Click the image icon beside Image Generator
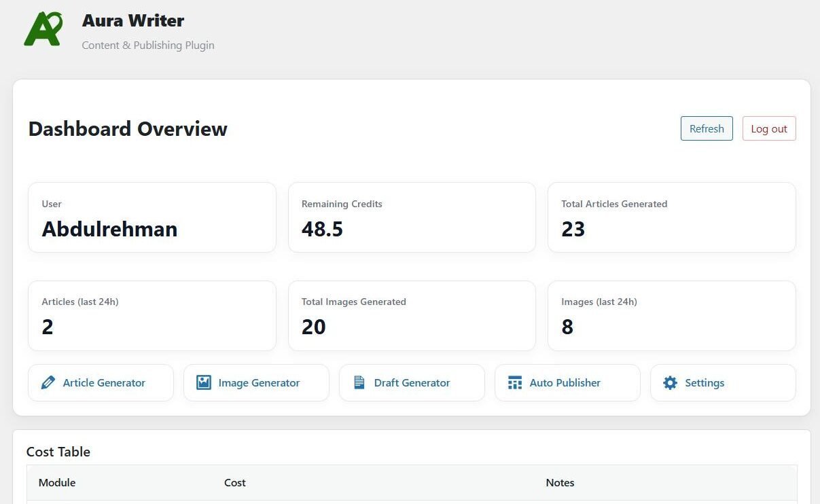 (203, 382)
